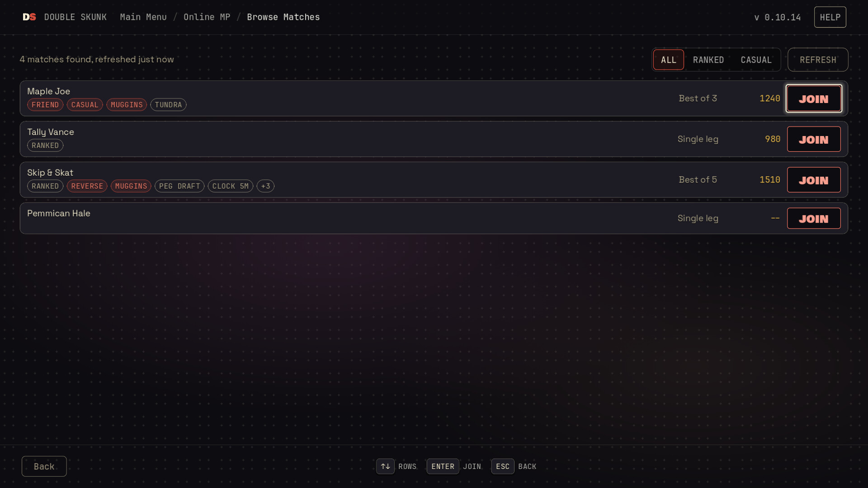Click the FRIEND tag on Maple Joe
Screen dimensions: 868x488
[x=45, y=105]
